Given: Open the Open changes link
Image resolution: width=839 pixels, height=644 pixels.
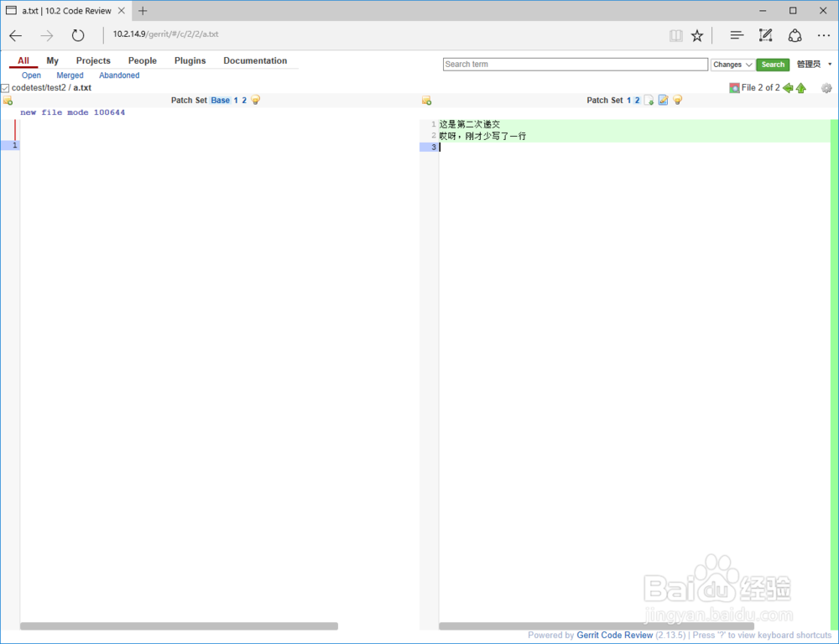Looking at the screenshot, I should point(31,75).
